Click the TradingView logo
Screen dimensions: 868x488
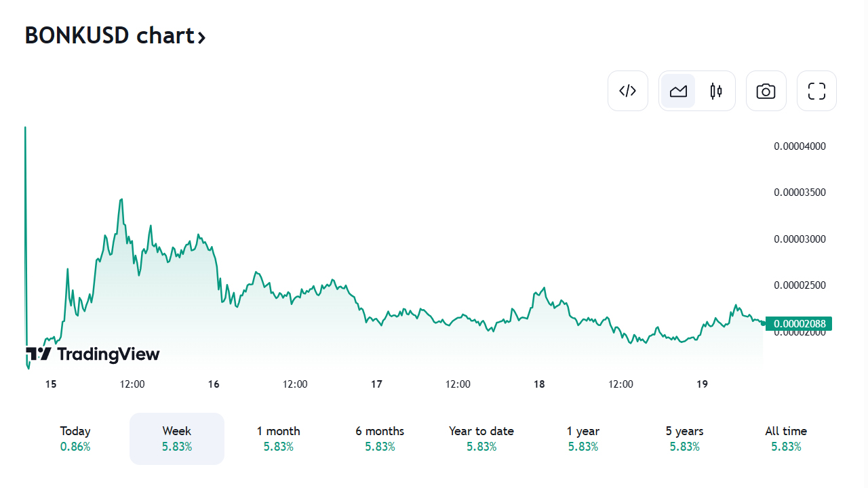coord(93,354)
